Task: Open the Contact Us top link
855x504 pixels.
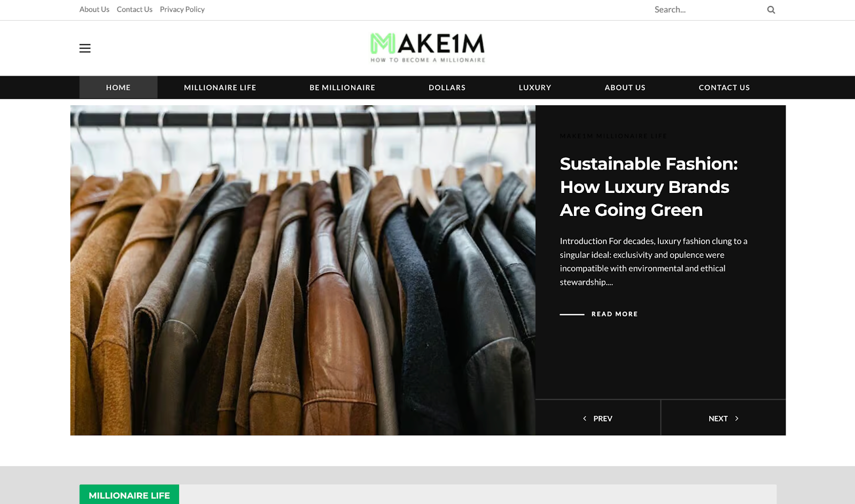Action: pyautogui.click(x=135, y=10)
